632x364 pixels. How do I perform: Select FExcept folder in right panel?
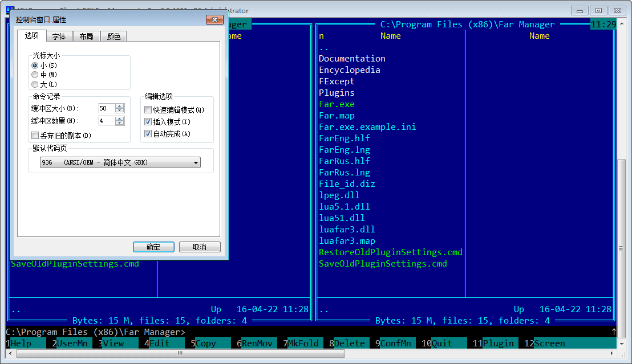(337, 81)
